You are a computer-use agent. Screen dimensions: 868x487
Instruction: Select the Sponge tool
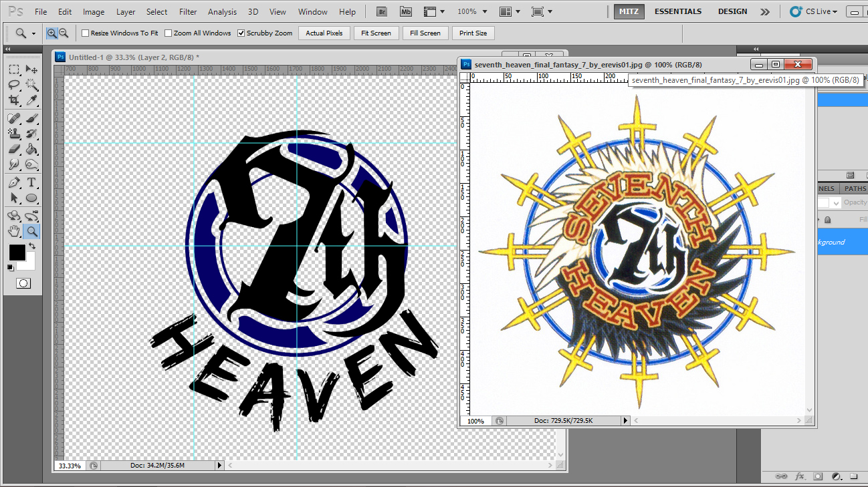[31, 164]
